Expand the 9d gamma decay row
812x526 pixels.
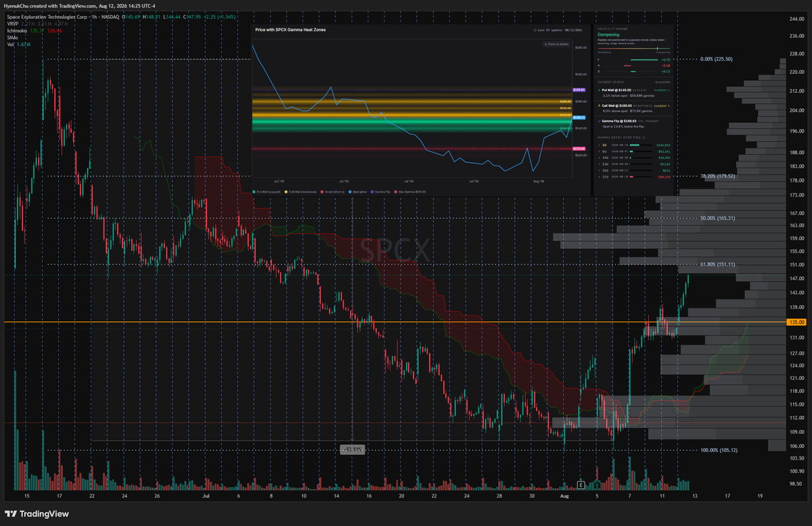tap(634, 151)
